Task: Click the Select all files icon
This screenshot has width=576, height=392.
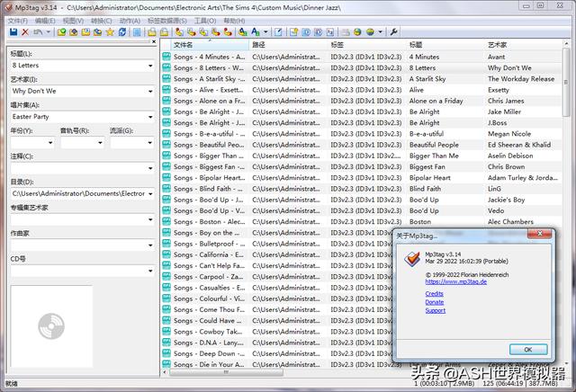Action: 137,32
